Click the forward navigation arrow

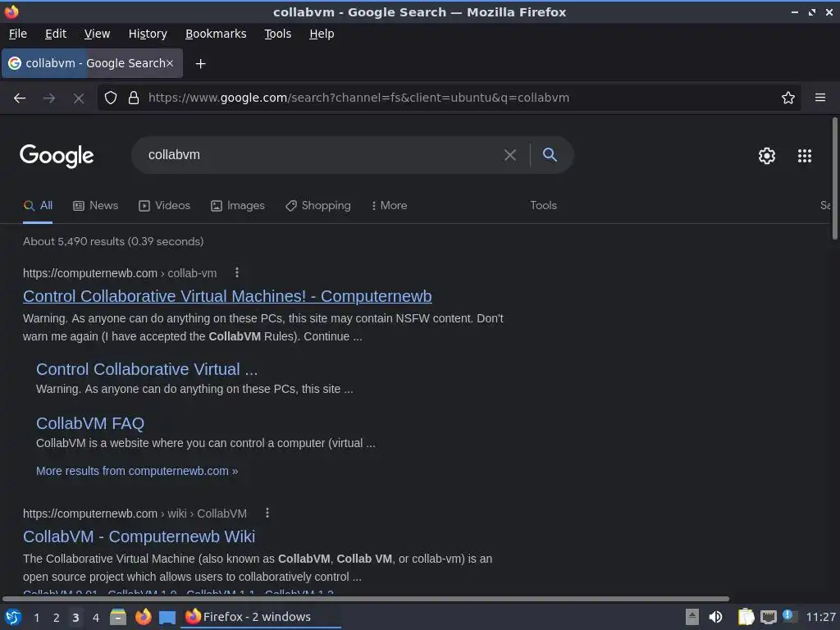(49, 98)
